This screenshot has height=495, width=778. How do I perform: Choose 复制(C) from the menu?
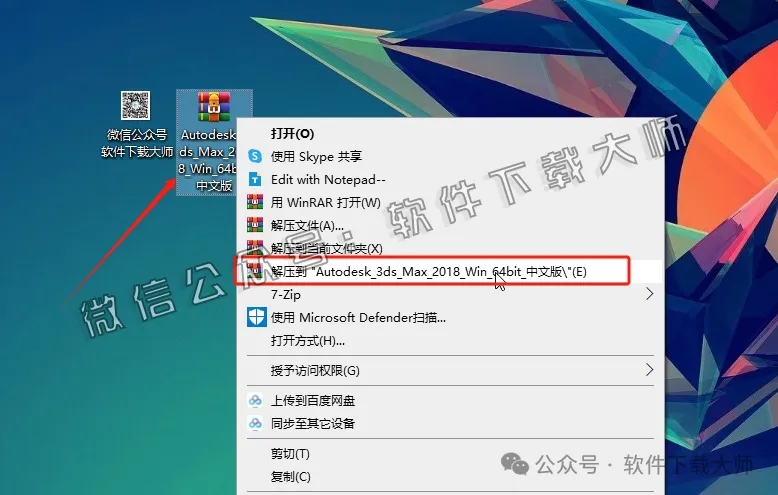pos(290,476)
